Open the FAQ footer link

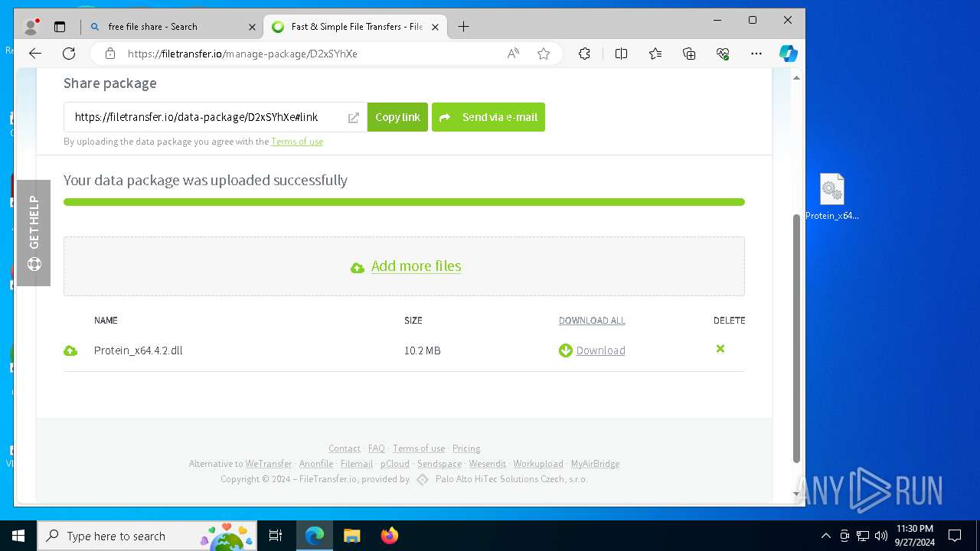tap(376, 448)
